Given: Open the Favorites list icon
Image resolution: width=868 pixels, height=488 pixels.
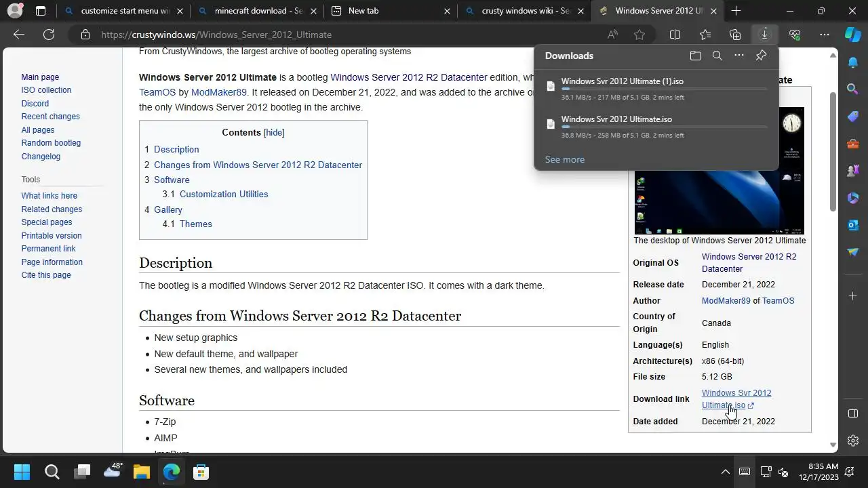Looking at the screenshot, I should (705, 35).
